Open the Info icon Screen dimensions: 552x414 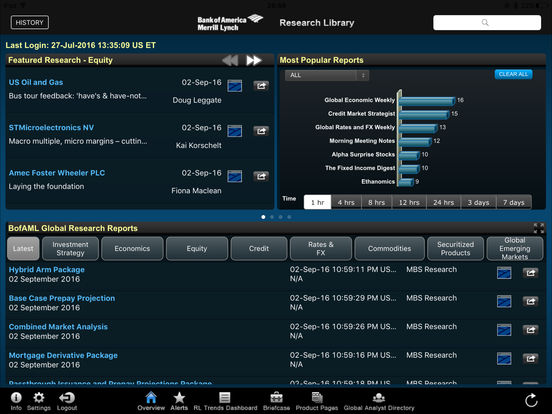tap(16, 401)
